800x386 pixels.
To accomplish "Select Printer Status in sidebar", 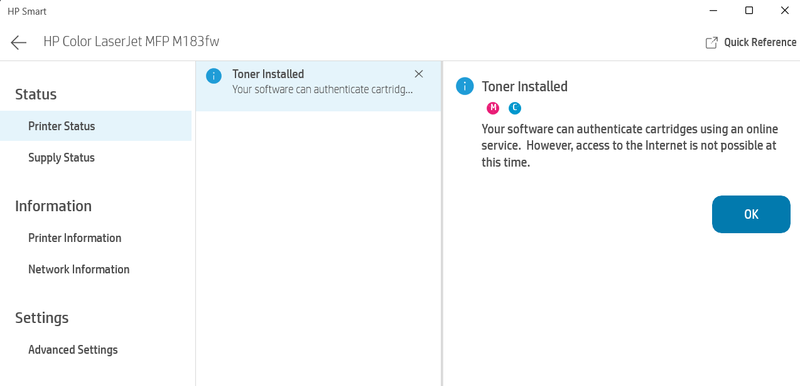I will (x=96, y=126).
